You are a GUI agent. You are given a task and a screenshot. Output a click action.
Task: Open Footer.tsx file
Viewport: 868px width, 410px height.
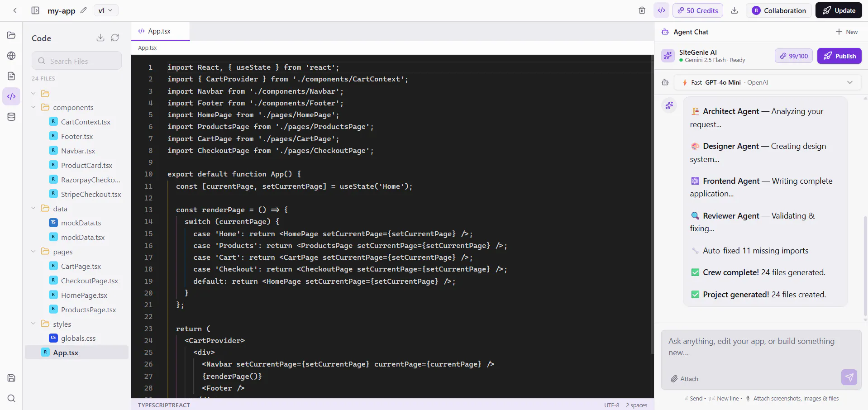point(76,136)
